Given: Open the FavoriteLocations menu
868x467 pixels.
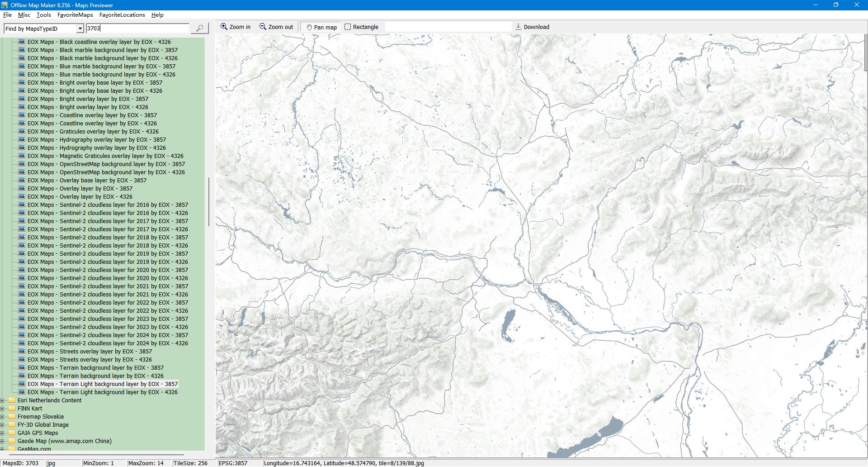Looking at the screenshot, I should point(122,15).
